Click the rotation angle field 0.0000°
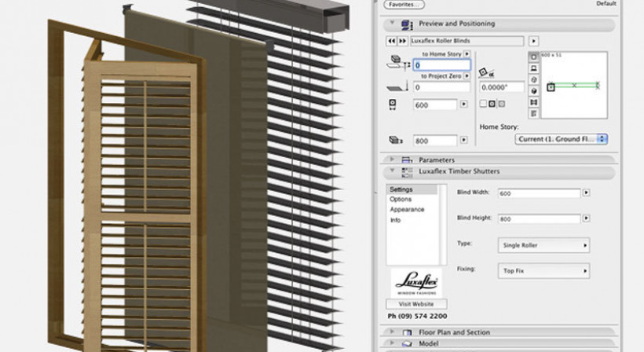 pyautogui.click(x=502, y=87)
